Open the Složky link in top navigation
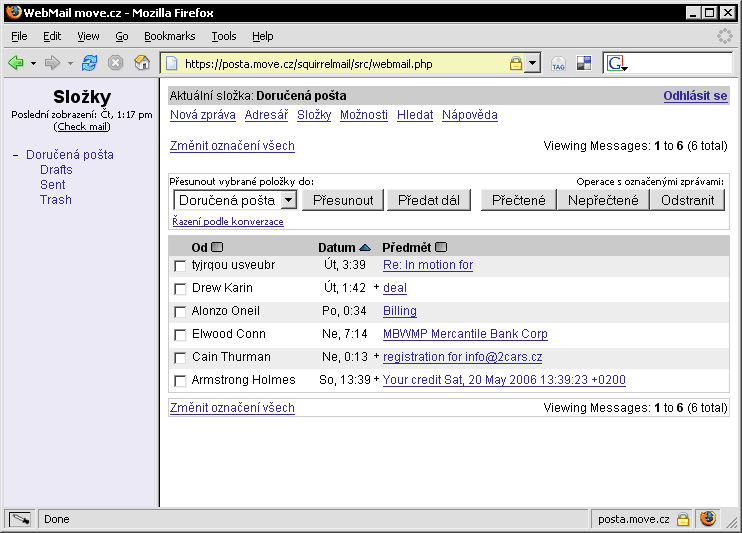Image resolution: width=742 pixels, height=533 pixels. (x=314, y=115)
